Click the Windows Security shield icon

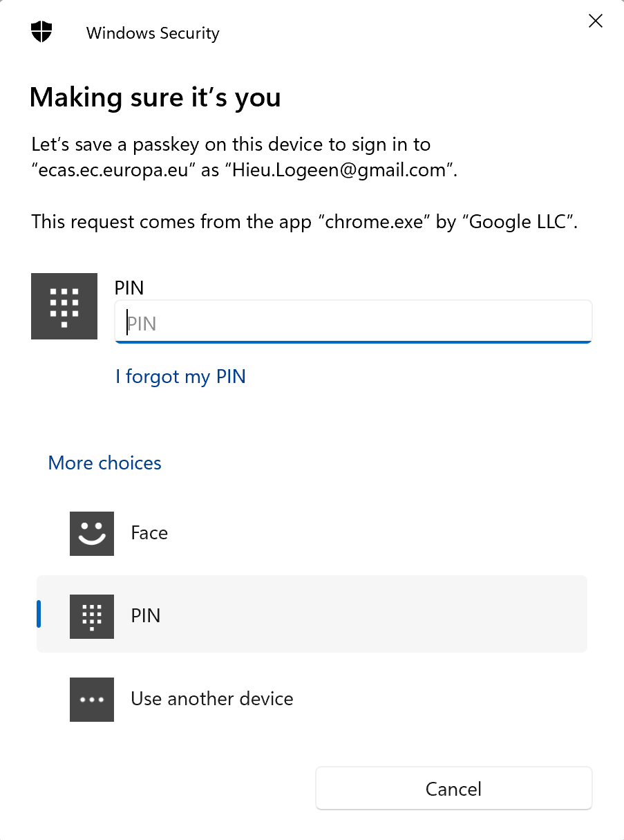point(41,32)
